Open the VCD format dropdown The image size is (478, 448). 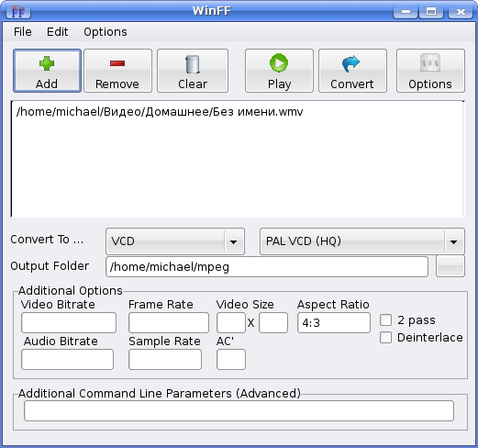point(175,241)
